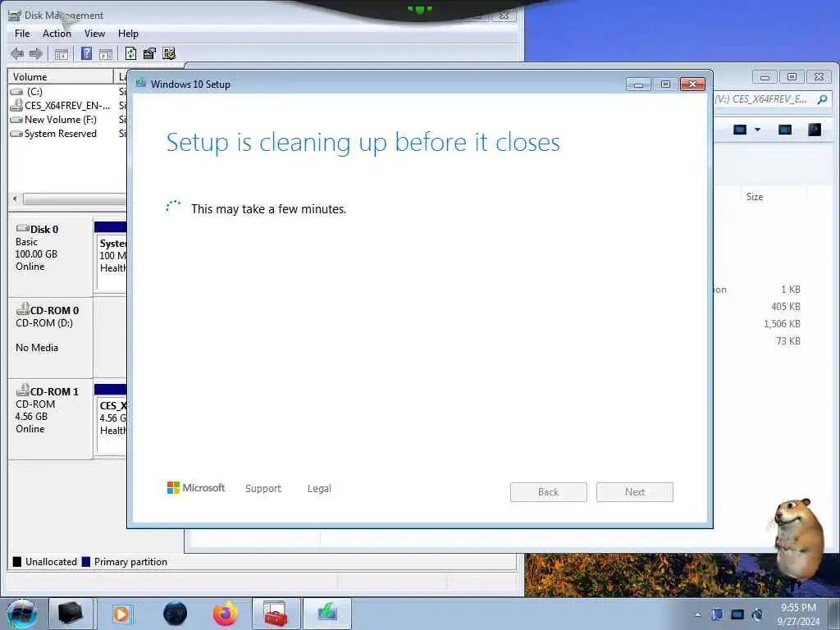The image size is (840, 630).
Task: Click the Back arrow in Disk Management toolbar
Action: tap(17, 53)
